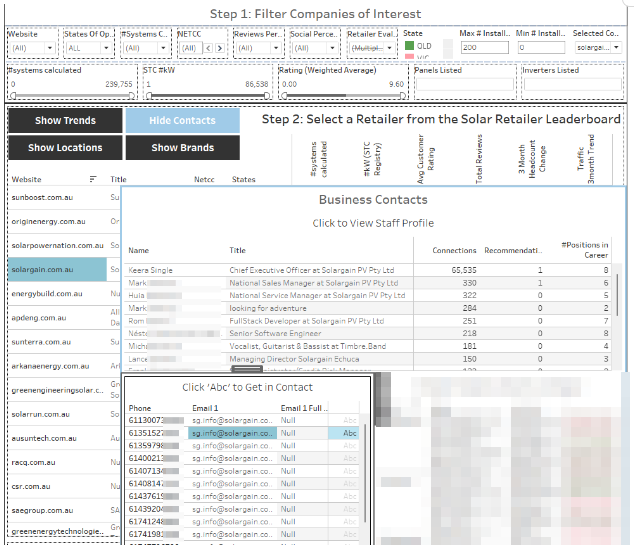
Task: Select csr.com.au row
Action: coord(31,486)
